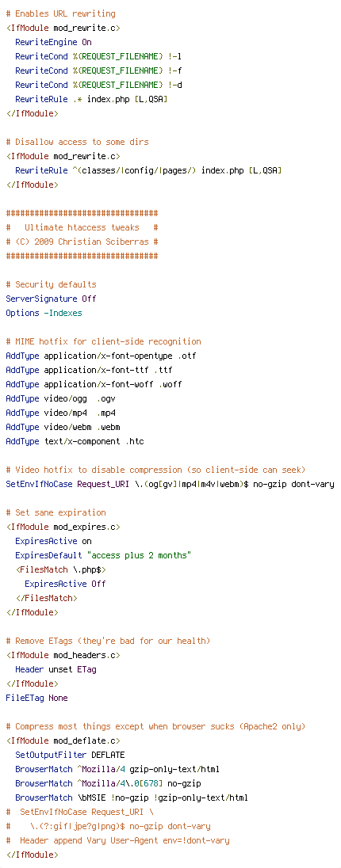Select the 'RewriteEngine On' line

point(54,42)
